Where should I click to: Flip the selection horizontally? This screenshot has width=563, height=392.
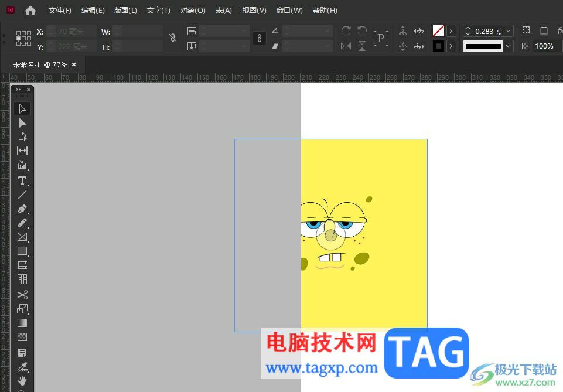click(x=346, y=46)
